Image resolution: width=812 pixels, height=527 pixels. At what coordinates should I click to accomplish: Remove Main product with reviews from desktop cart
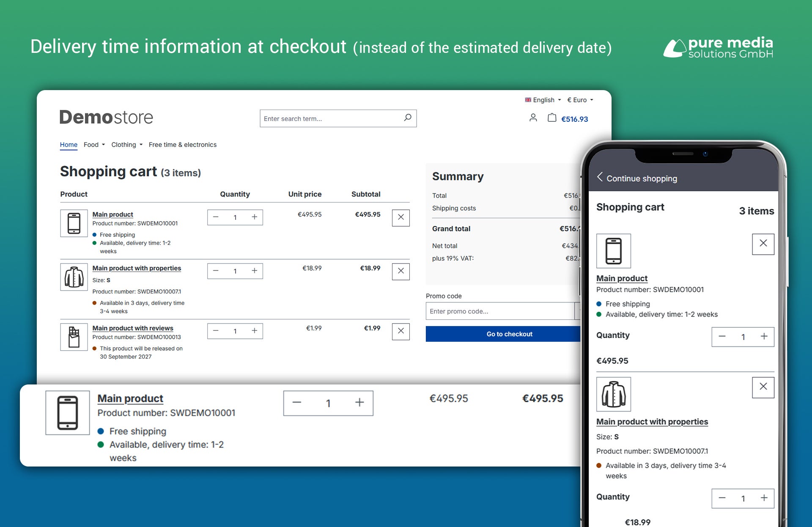point(401,331)
